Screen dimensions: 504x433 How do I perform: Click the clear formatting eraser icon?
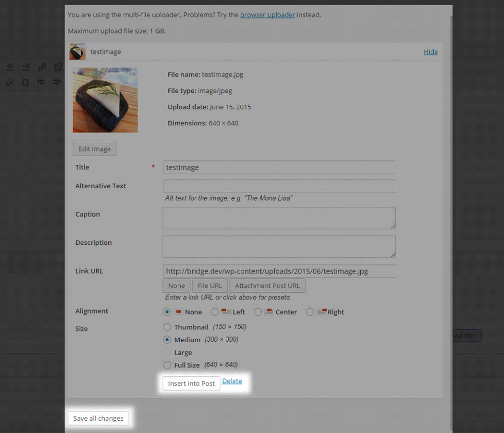[x=9, y=82]
